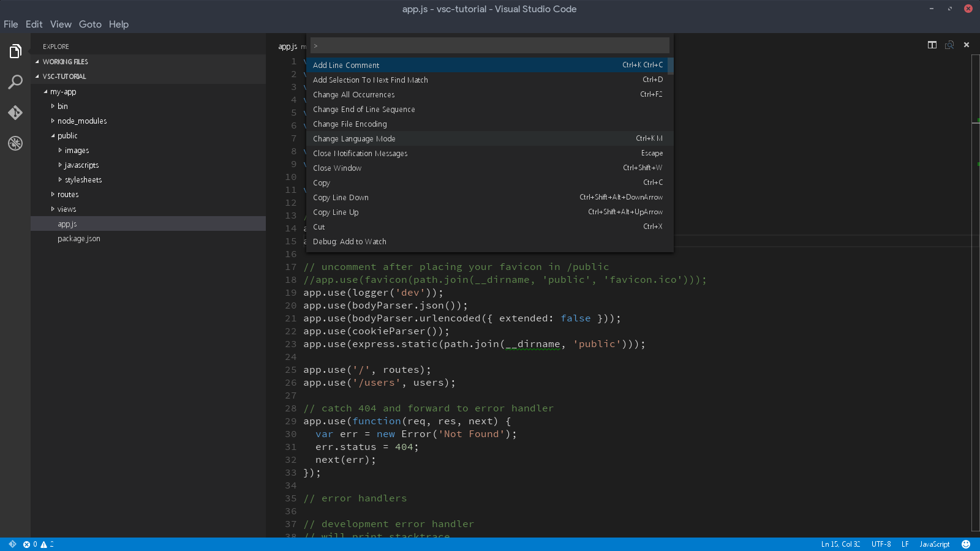
Task: Collapse the VSC-TUTORIAL section
Action: point(148,77)
